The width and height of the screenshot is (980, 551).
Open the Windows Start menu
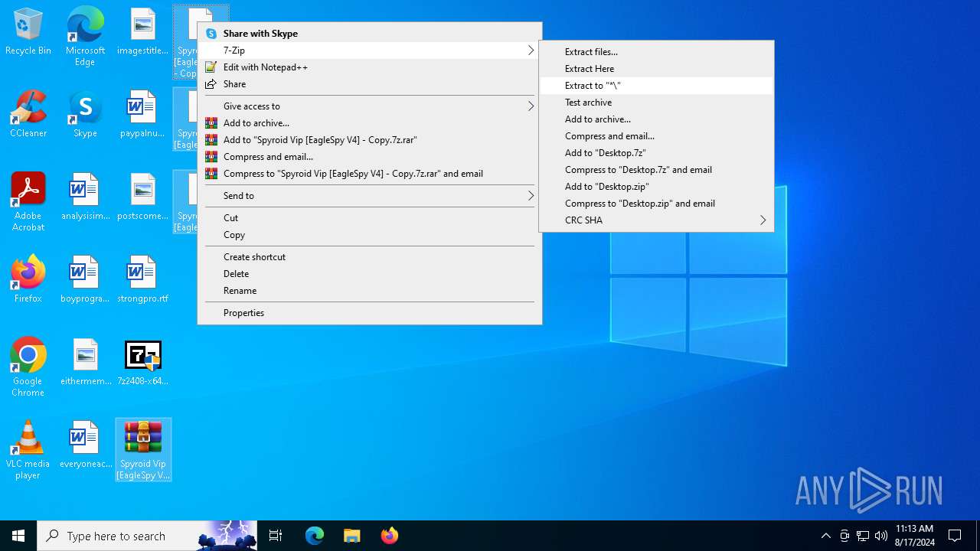[18, 536]
